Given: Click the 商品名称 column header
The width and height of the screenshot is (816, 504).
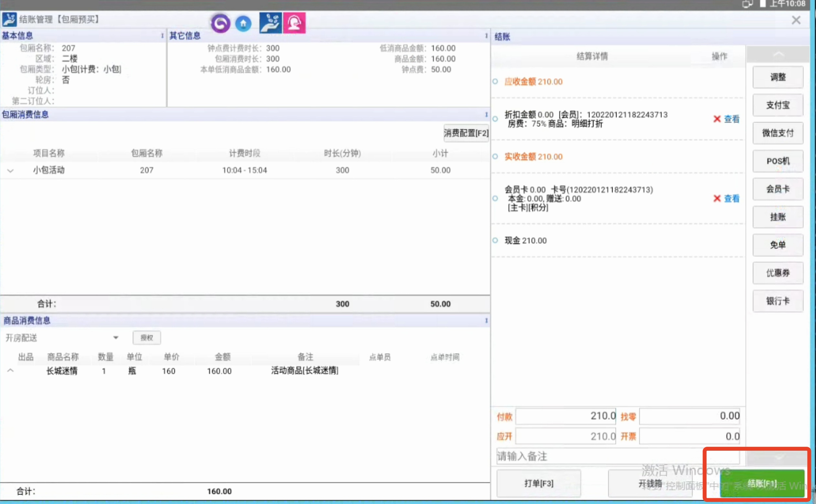Looking at the screenshot, I should tap(63, 357).
